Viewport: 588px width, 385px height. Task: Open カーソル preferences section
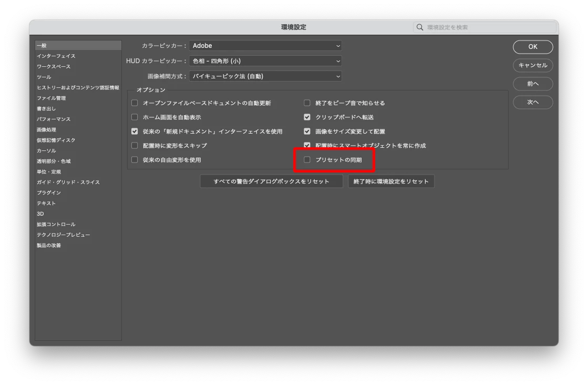(78, 150)
